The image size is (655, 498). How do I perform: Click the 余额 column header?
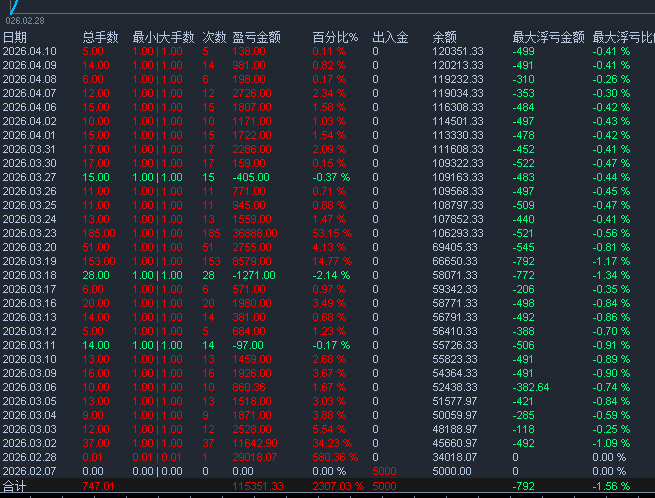click(446, 37)
